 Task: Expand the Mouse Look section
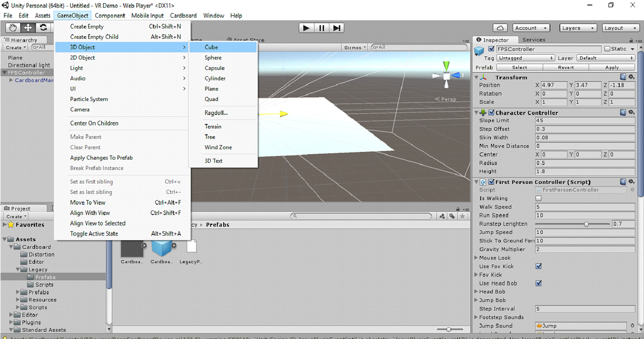(477, 258)
